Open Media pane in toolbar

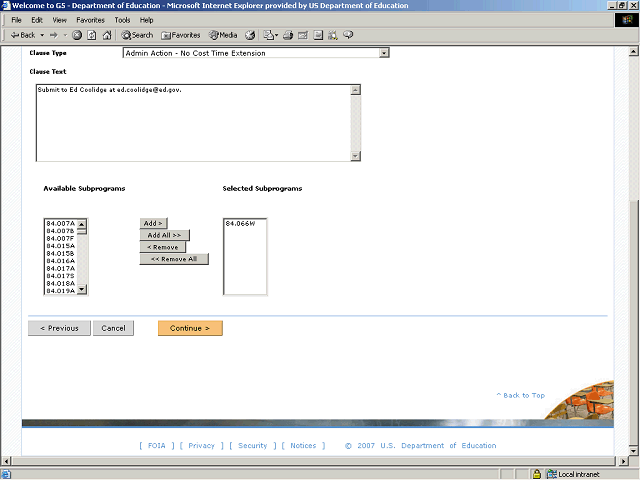(x=223, y=35)
